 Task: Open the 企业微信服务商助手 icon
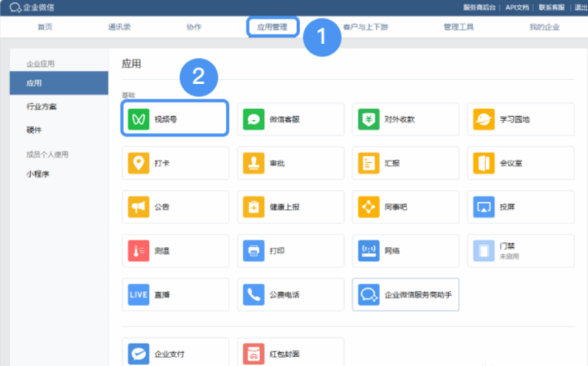pyautogui.click(x=369, y=295)
